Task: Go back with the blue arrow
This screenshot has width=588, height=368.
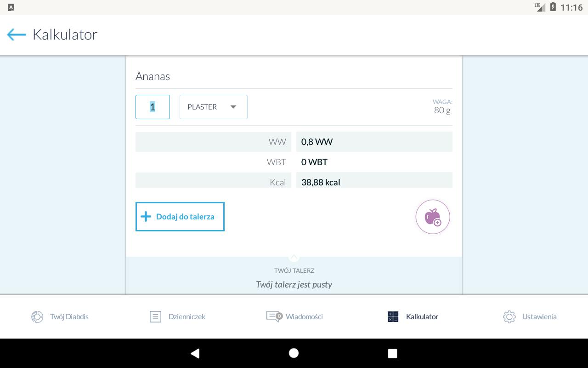Action: pos(17,34)
